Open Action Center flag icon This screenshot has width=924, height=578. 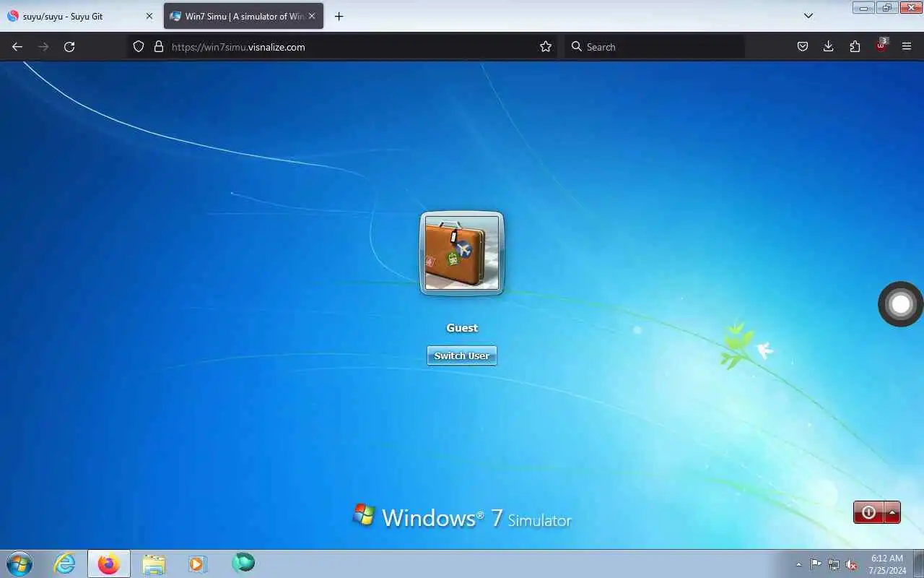point(816,564)
